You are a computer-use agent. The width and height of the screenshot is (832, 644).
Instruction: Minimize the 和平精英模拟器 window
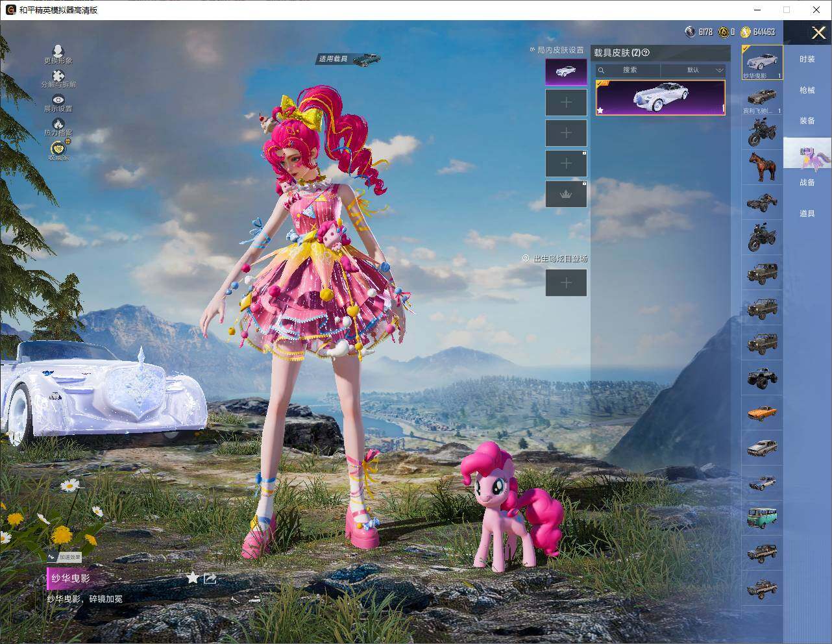pos(757,10)
